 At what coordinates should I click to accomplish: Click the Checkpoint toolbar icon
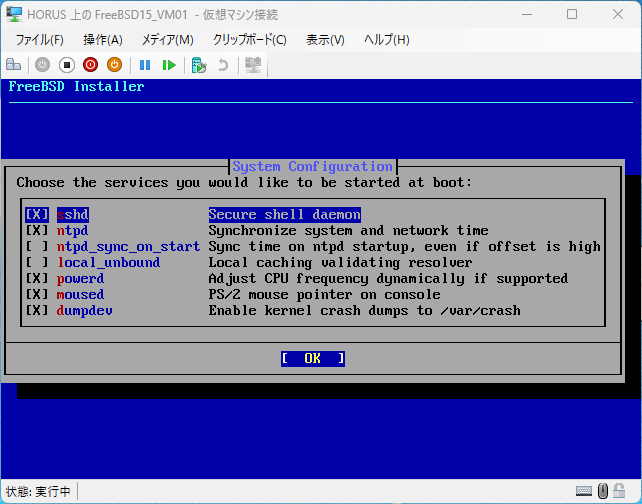(199, 65)
